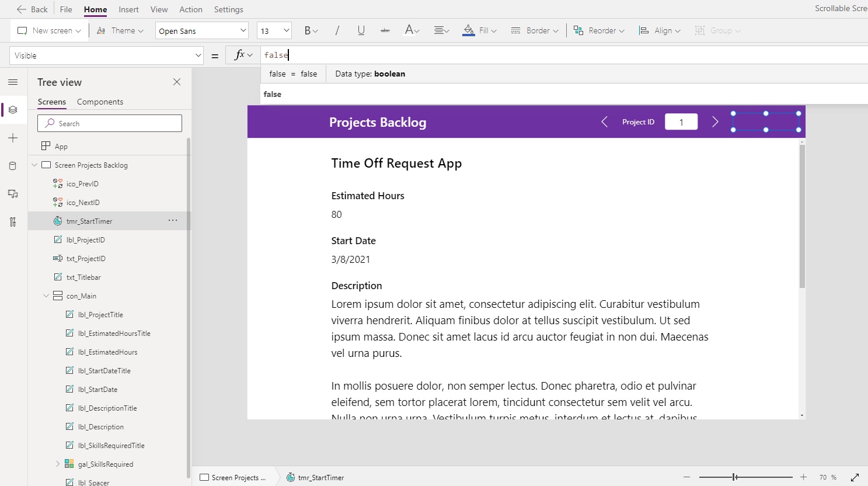This screenshot has height=486, width=868.
Task: Expand the gal_SkillsRequired tree node
Action: pyautogui.click(x=57, y=463)
